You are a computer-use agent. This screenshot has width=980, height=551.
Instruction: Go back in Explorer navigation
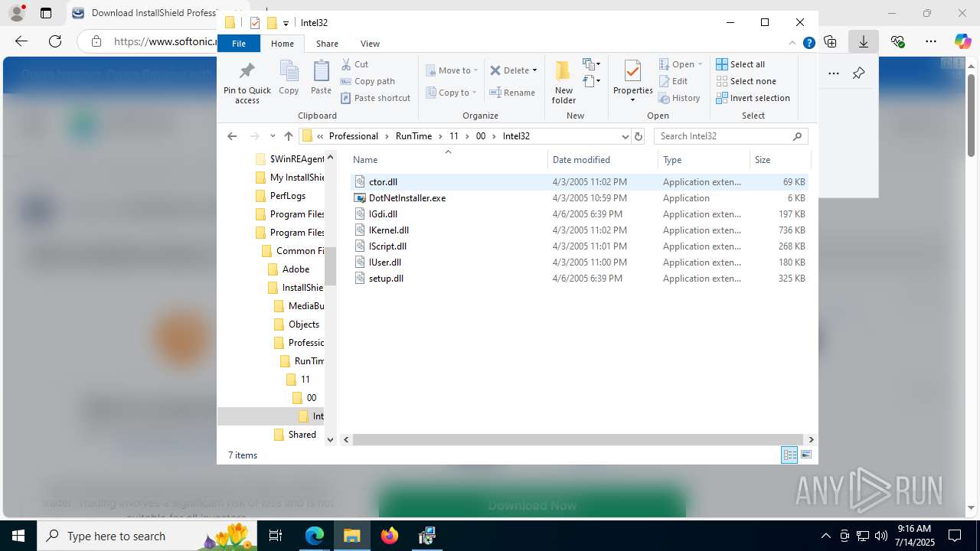click(232, 136)
